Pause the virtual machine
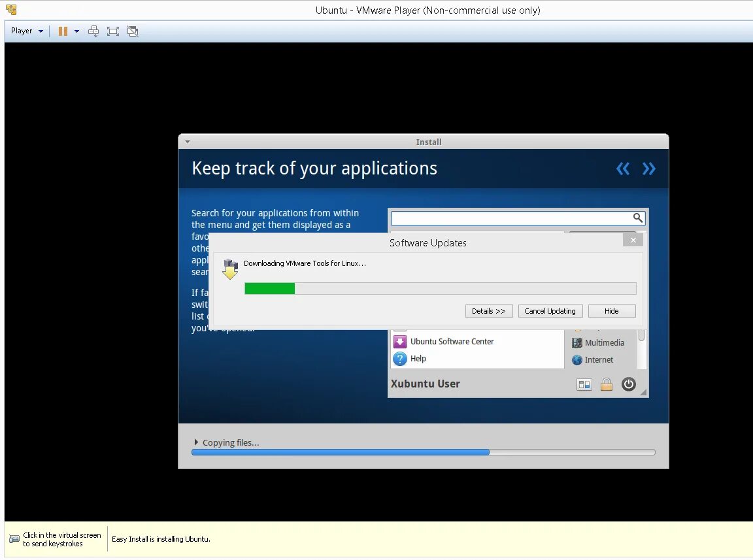This screenshot has width=753, height=560. [63, 31]
